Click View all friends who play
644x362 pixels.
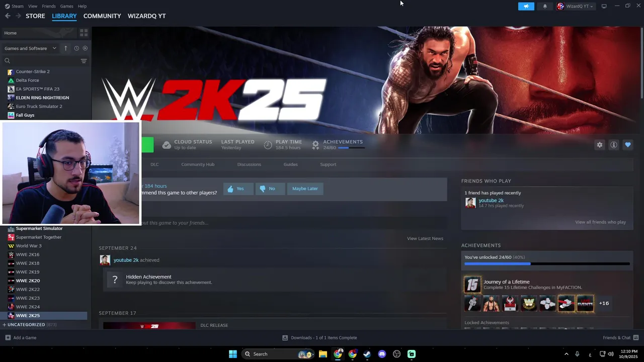coord(600,222)
